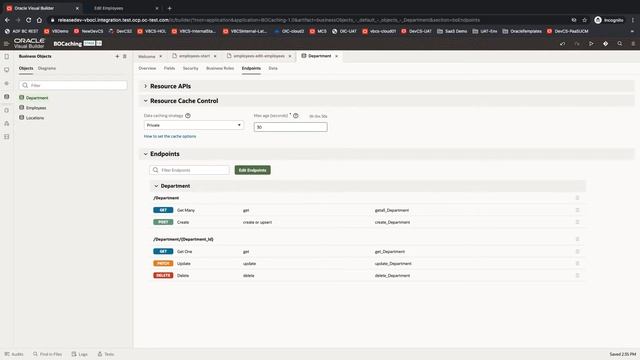
Task: Open search in Visual Builder header
Action: pyautogui.click(x=620, y=44)
